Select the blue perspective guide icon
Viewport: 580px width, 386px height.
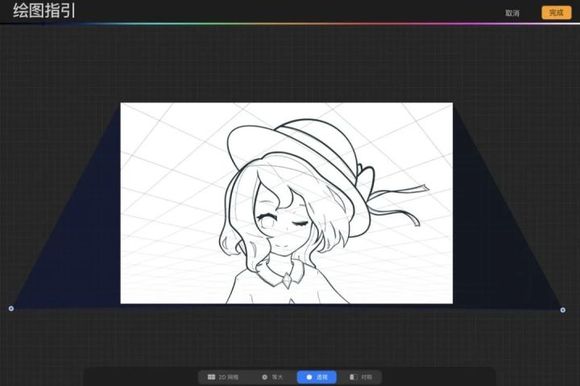pyautogui.click(x=309, y=377)
